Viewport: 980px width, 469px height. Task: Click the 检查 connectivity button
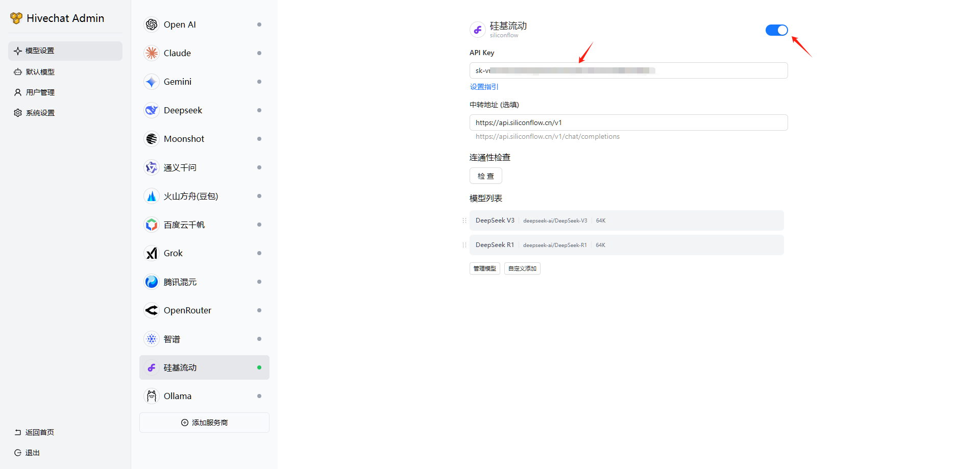point(486,176)
